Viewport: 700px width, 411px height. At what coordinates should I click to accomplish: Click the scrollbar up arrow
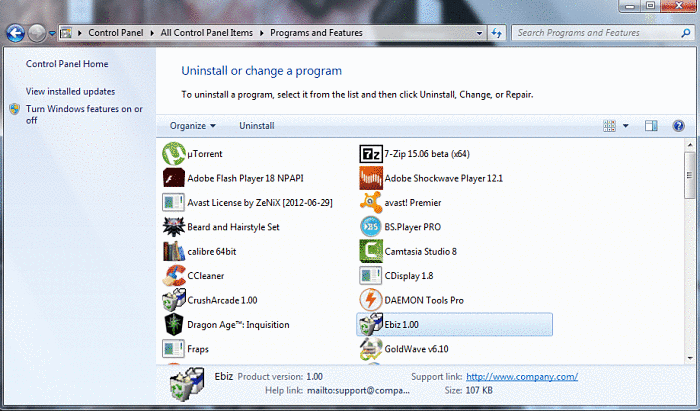690,145
